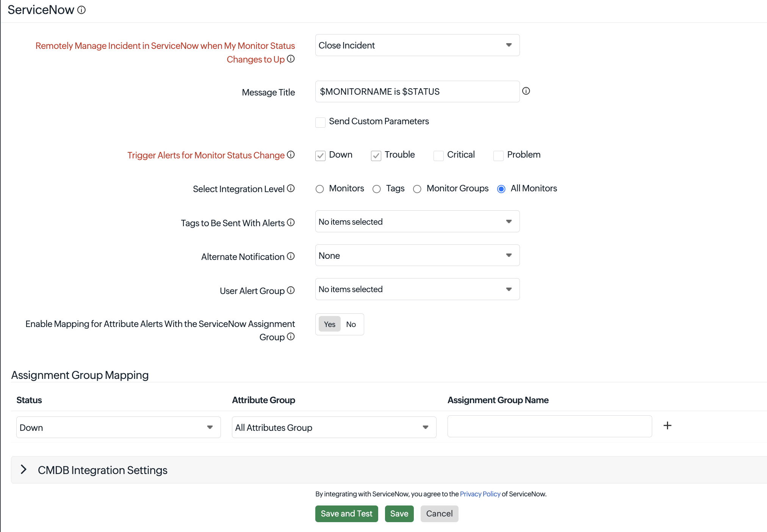Click the Message Title input field
Viewport: 767px width, 532px height.
[417, 91]
